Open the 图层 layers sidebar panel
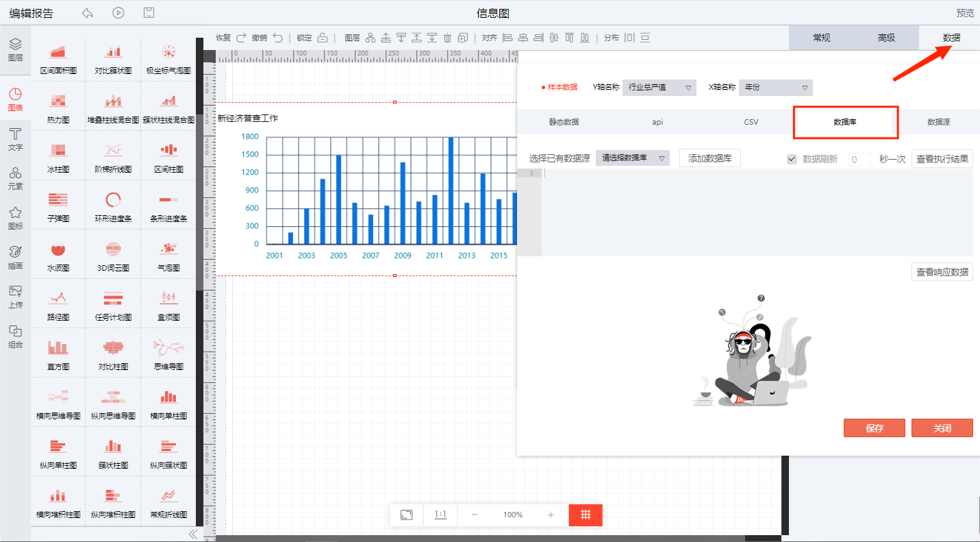The width and height of the screenshot is (980, 542). point(15,50)
